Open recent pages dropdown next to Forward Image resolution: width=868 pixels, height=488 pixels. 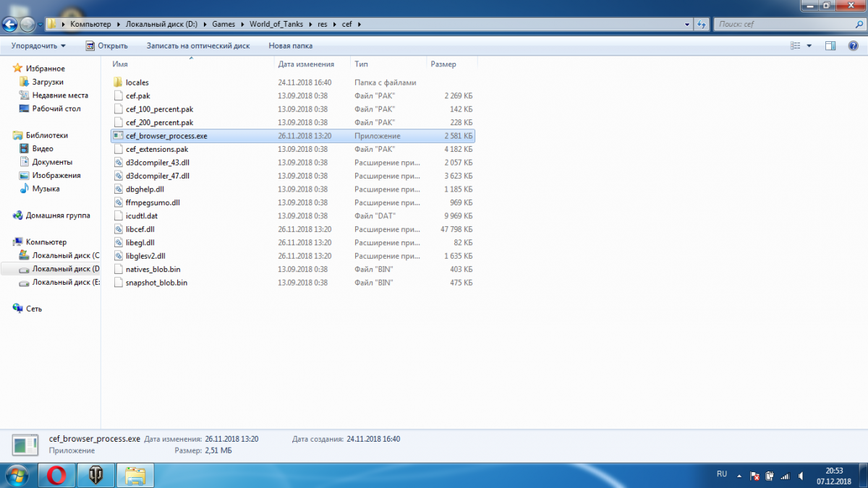[x=40, y=25]
